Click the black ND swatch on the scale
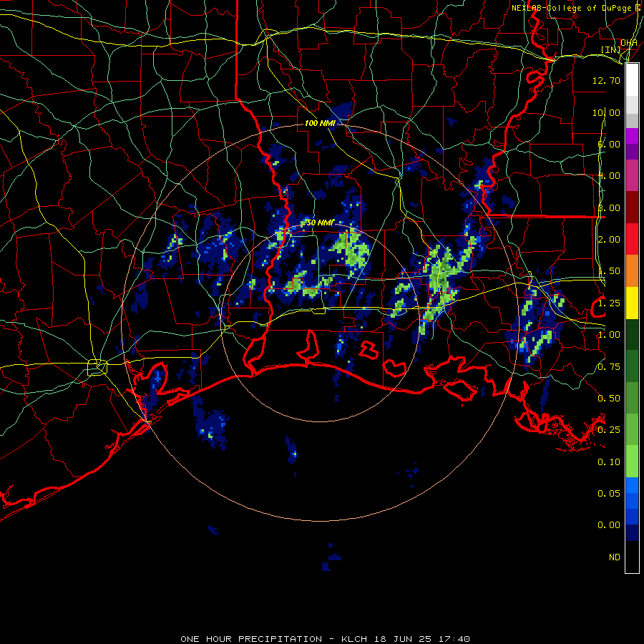The image size is (644, 644). coord(632,557)
